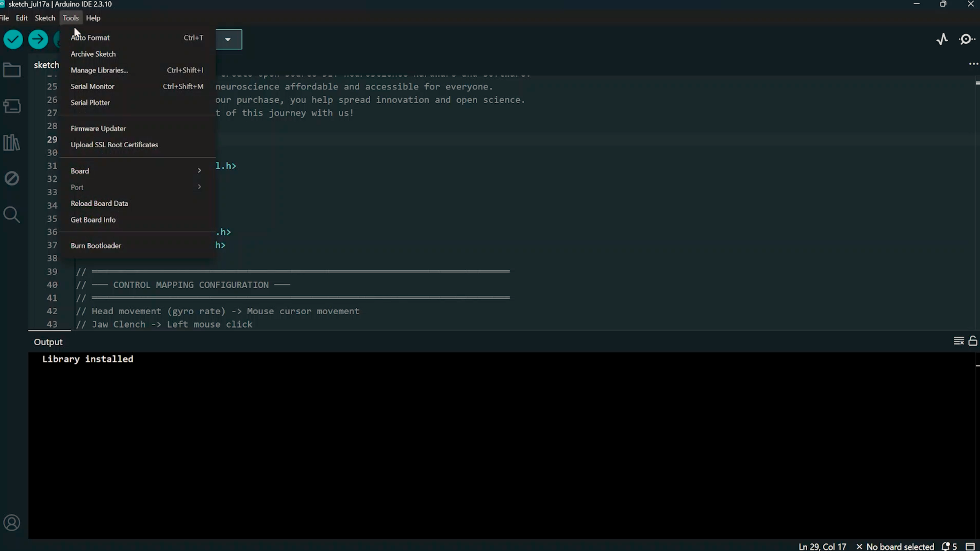Screen dimensions: 980x551
Task: Click No board selected in status bar
Action: pyautogui.click(x=895, y=547)
